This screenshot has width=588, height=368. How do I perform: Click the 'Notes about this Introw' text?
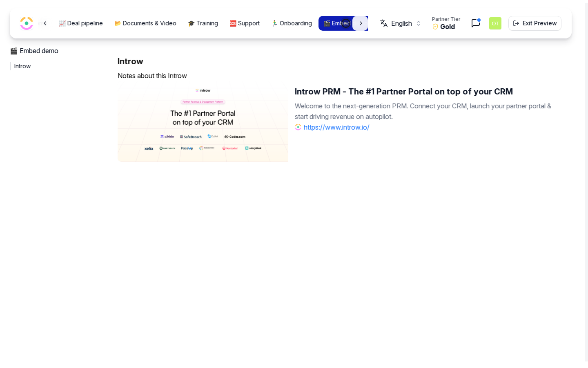[x=152, y=76]
